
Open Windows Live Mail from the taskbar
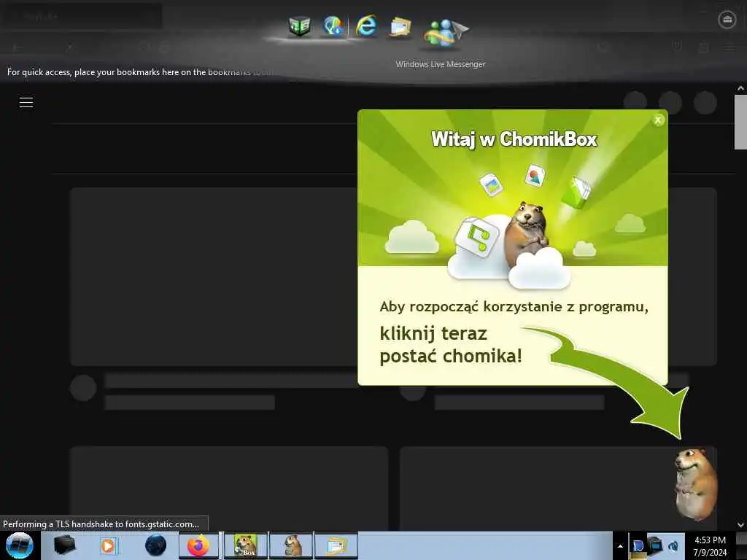(x=336, y=545)
